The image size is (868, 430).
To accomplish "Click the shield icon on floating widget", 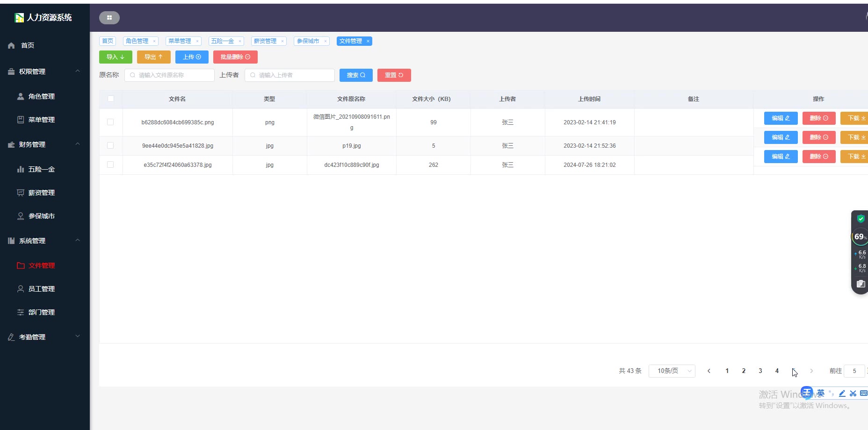I will (860, 219).
